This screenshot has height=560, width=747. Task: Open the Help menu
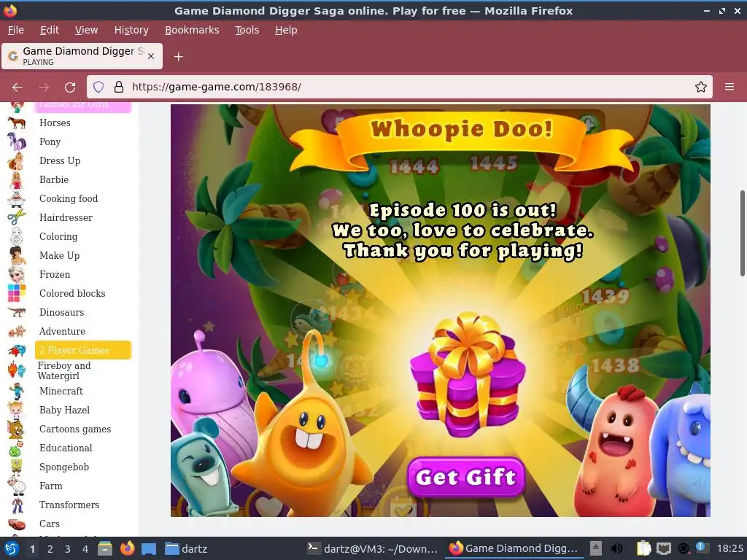(x=286, y=30)
